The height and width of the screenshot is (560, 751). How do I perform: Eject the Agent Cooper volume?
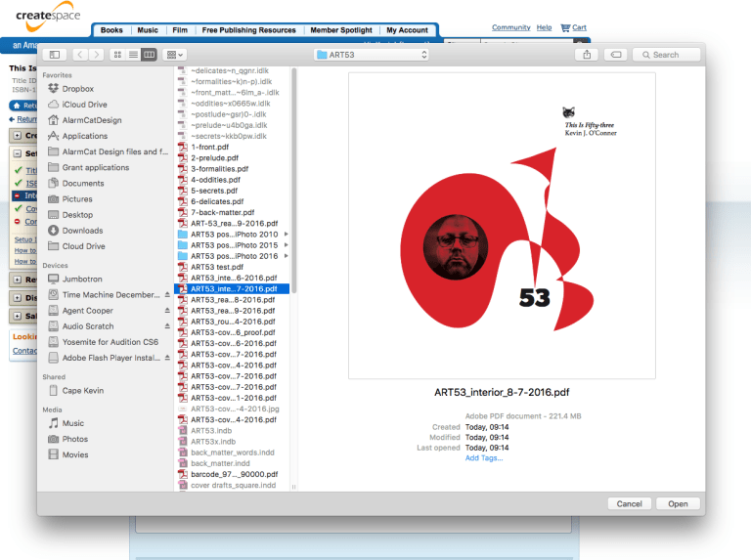pos(166,311)
